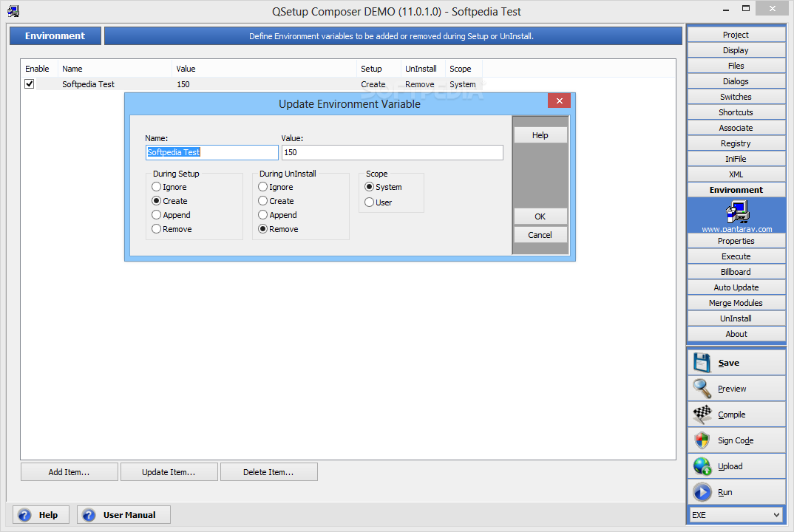Open the Display section
The image size is (794, 532).
coord(736,50)
